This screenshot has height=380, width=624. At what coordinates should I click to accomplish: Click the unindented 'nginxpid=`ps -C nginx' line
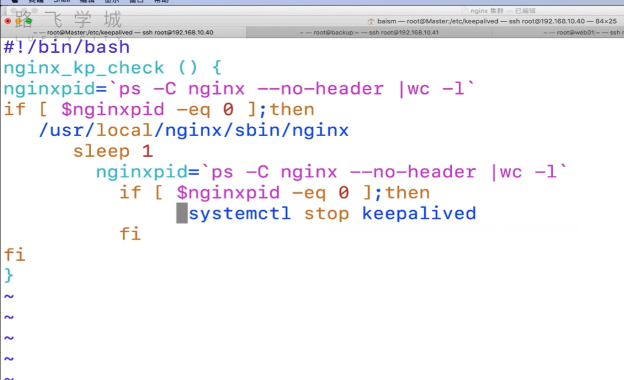[x=239, y=89]
